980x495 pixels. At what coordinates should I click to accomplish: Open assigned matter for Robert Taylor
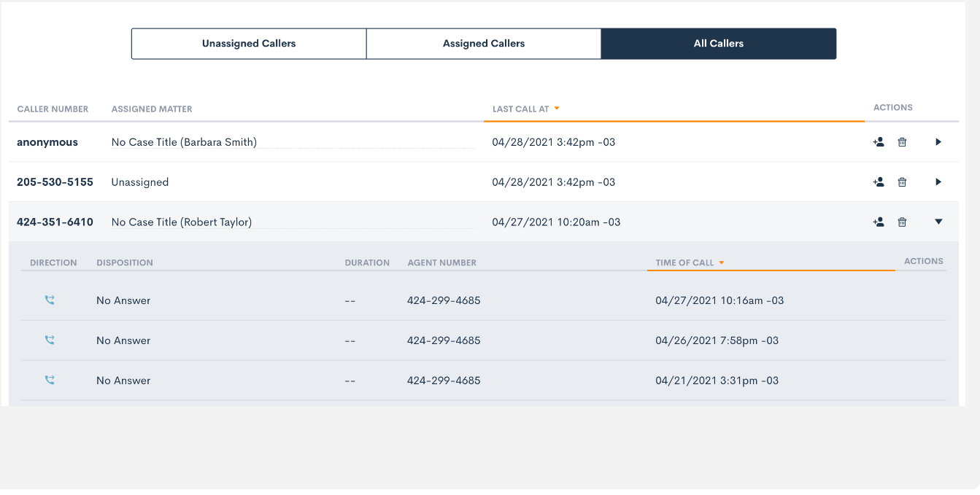pos(182,222)
